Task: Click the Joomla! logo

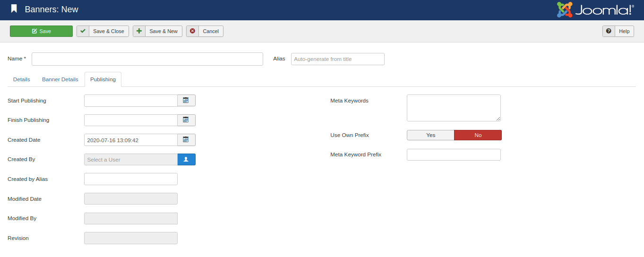Action: [x=595, y=10]
